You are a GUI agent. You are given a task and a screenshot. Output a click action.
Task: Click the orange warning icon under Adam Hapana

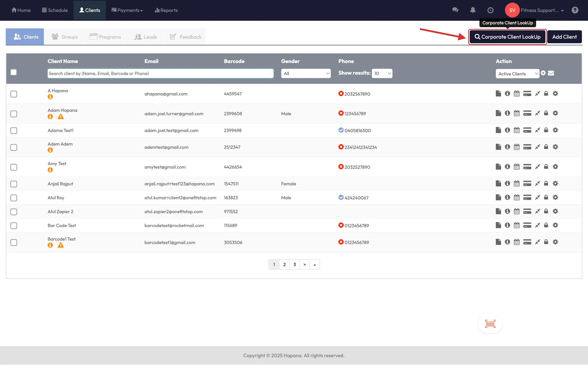pos(61,117)
